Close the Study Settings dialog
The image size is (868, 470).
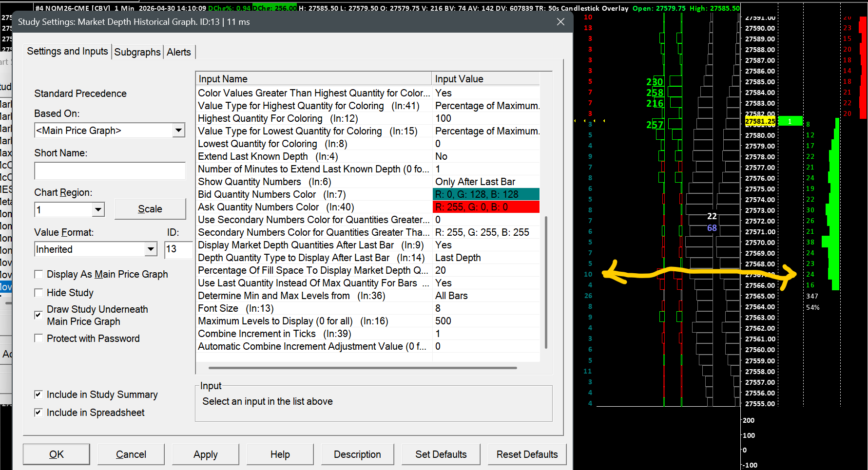click(x=560, y=22)
